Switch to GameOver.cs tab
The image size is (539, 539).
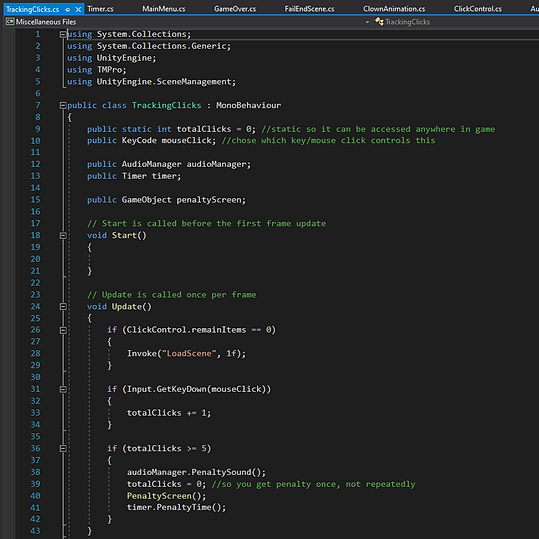235,9
